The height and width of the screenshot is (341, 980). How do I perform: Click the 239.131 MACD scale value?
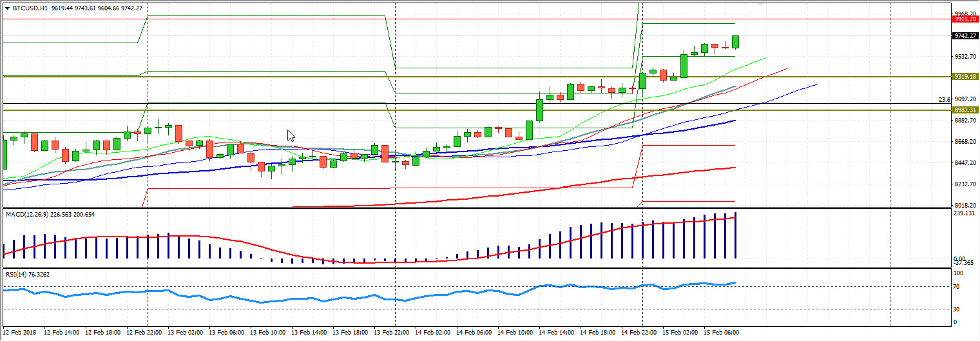[x=965, y=213]
